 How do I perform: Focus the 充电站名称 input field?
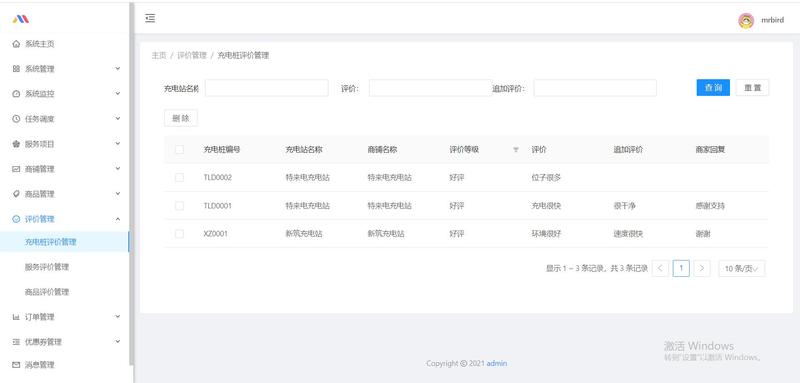pyautogui.click(x=266, y=88)
